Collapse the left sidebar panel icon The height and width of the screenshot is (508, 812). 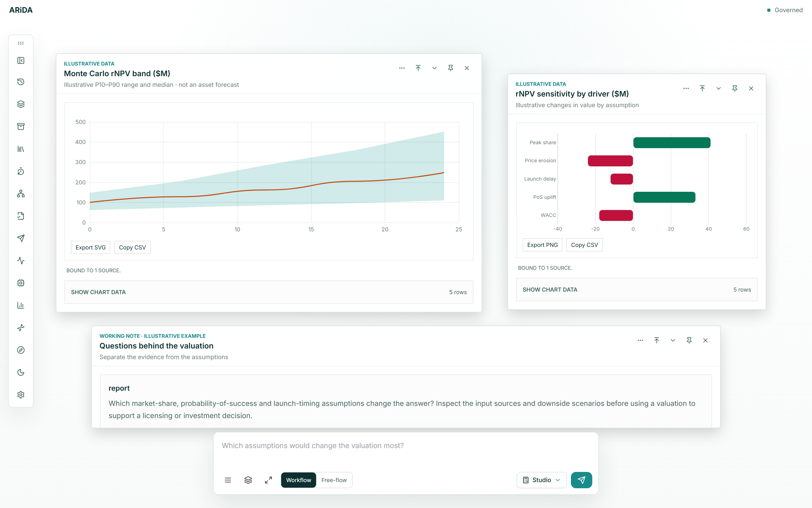click(x=21, y=60)
